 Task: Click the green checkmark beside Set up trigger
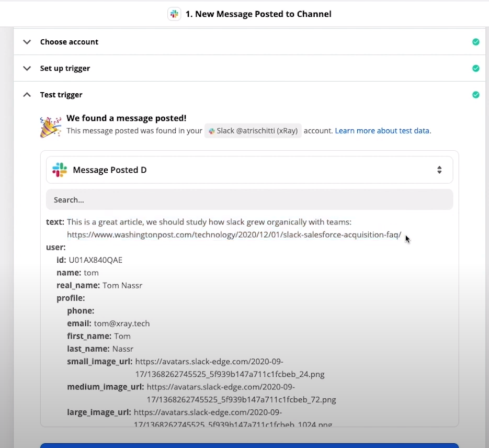click(475, 69)
